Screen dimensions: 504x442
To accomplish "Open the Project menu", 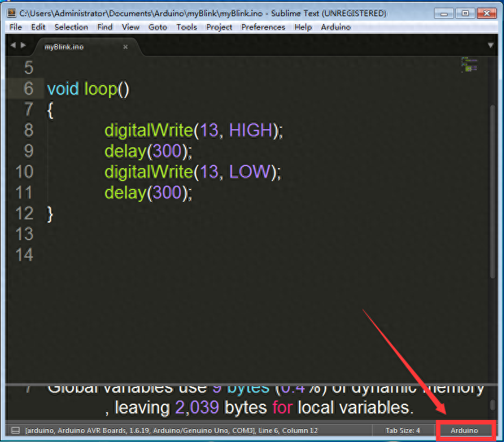I will tap(219, 27).
